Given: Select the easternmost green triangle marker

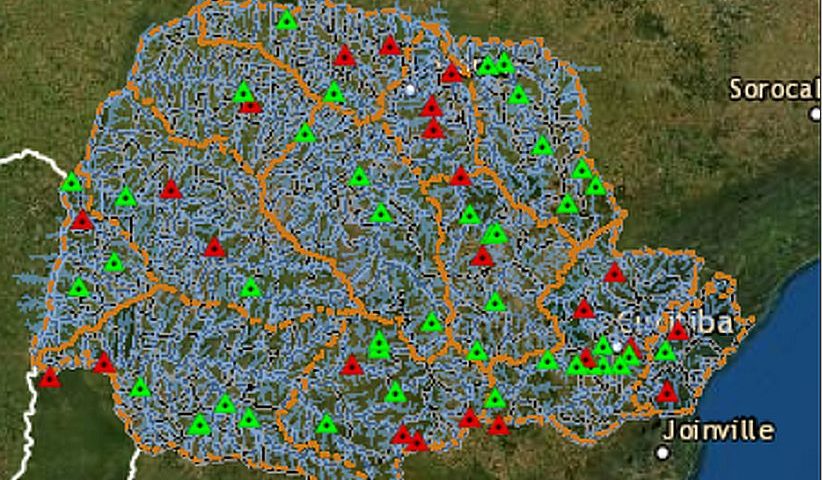Looking at the screenshot, I should 665,351.
